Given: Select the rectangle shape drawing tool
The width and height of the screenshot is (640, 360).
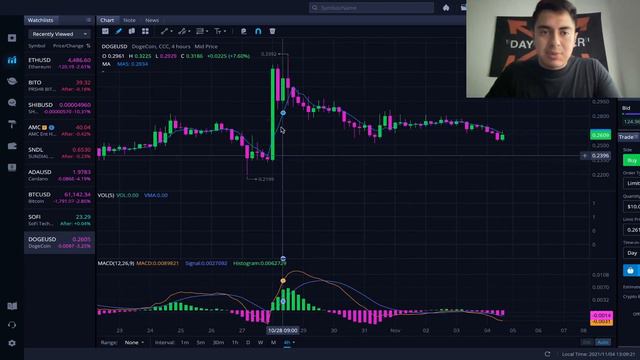Looking at the screenshot, I should coord(200,31).
